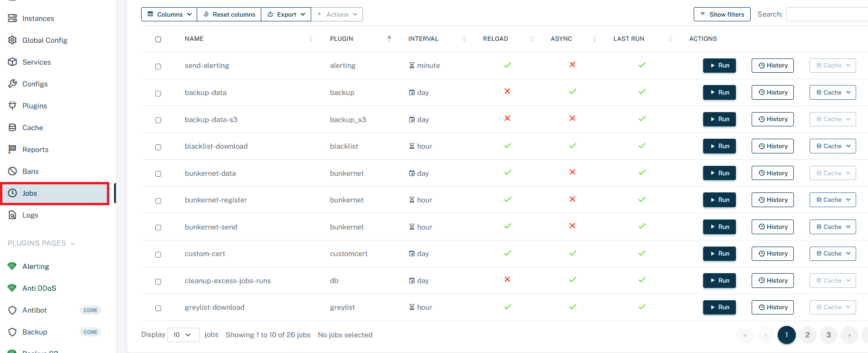Open the Reports page from sidebar
This screenshot has width=868, height=353.
35,150
